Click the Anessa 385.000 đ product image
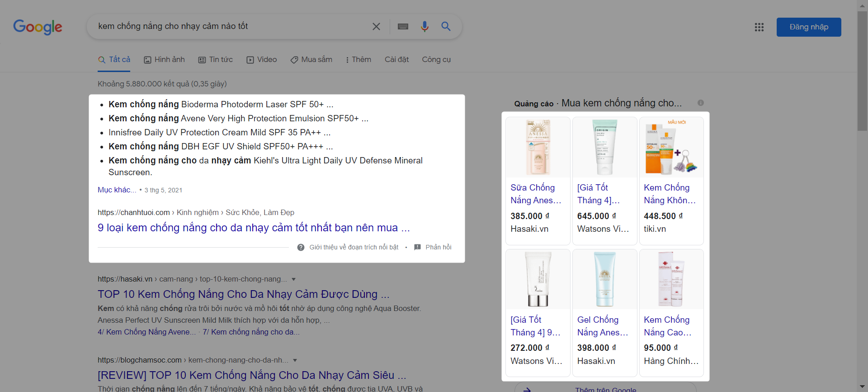 click(x=538, y=148)
